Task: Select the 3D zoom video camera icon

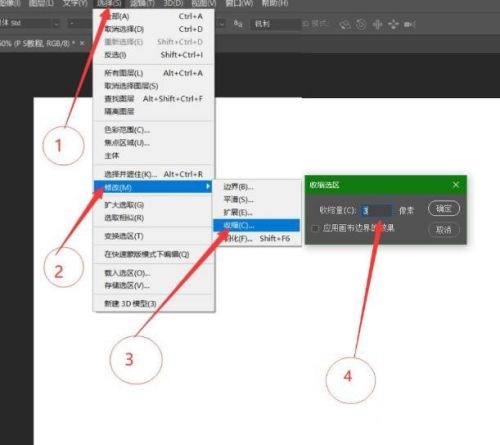Action: pos(409,24)
